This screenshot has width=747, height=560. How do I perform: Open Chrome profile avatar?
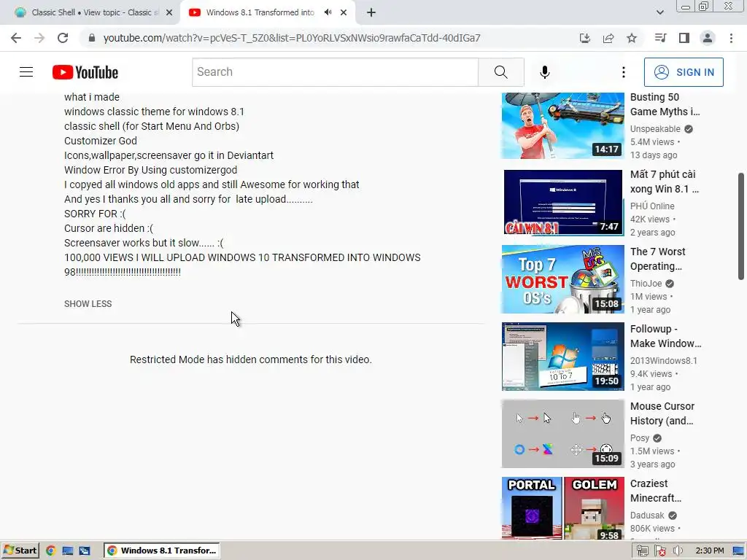point(708,38)
